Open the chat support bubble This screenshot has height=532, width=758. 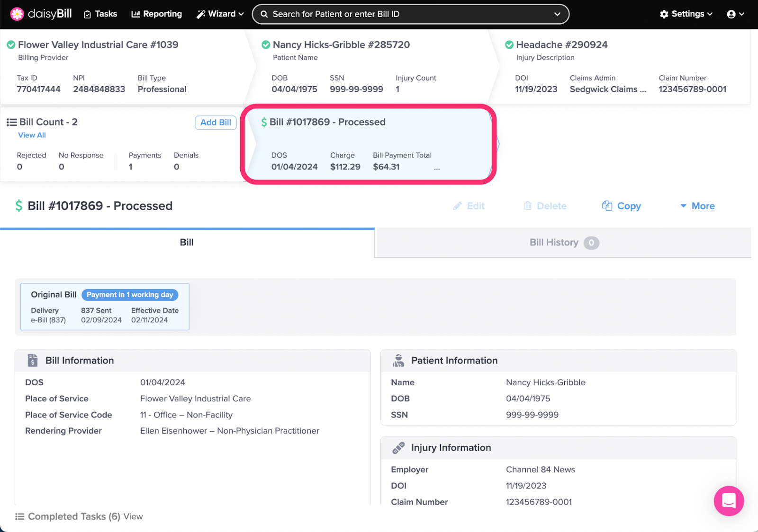pyautogui.click(x=729, y=501)
